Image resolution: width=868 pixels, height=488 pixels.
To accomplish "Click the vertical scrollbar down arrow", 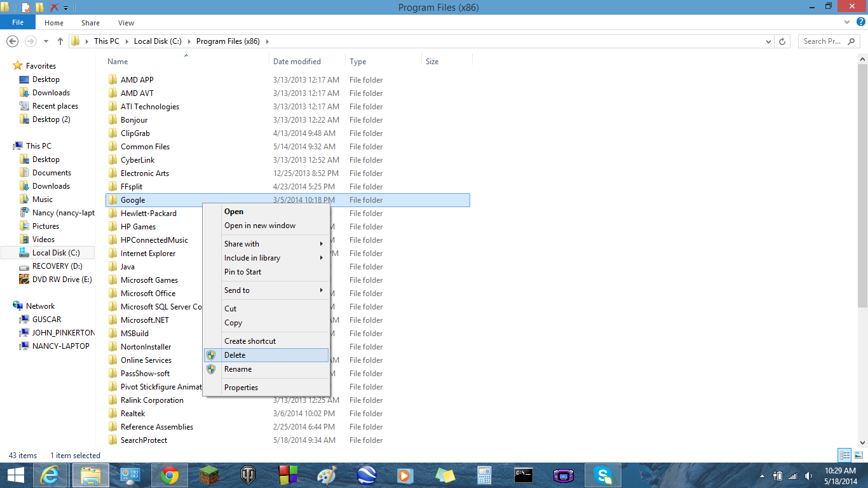I will click(862, 442).
